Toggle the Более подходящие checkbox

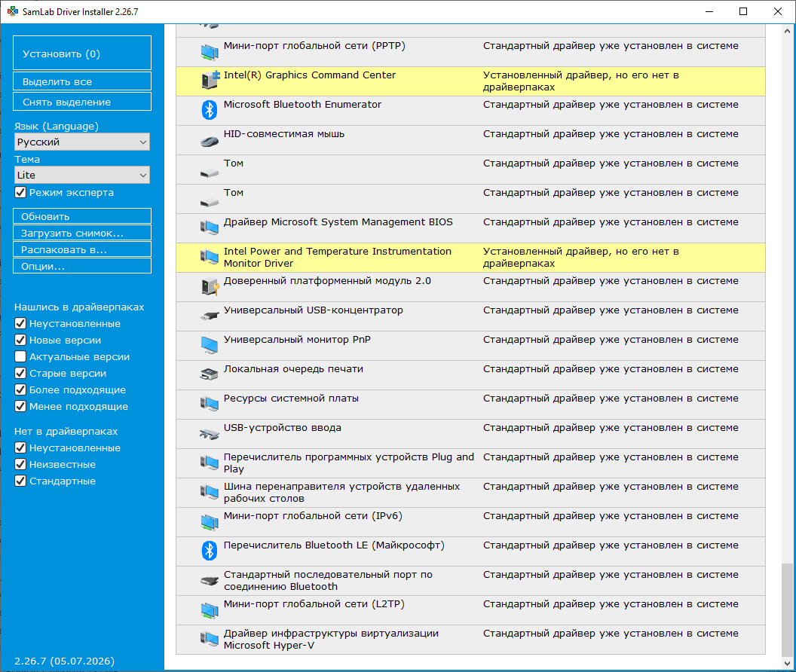(x=20, y=389)
